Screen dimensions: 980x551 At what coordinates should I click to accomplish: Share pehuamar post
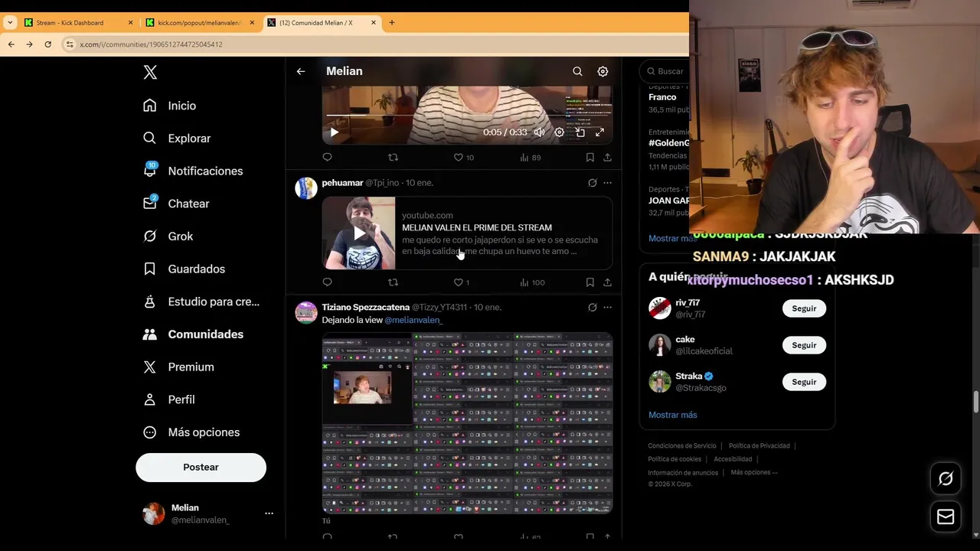(607, 282)
